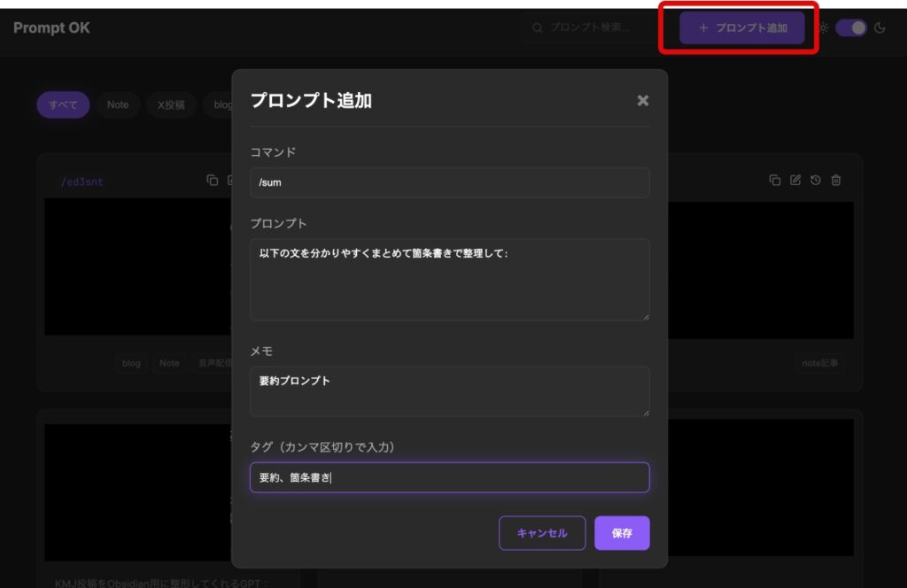This screenshot has width=907, height=588.
Task: Click the copy icon on the right prompt card
Action: pos(775,181)
